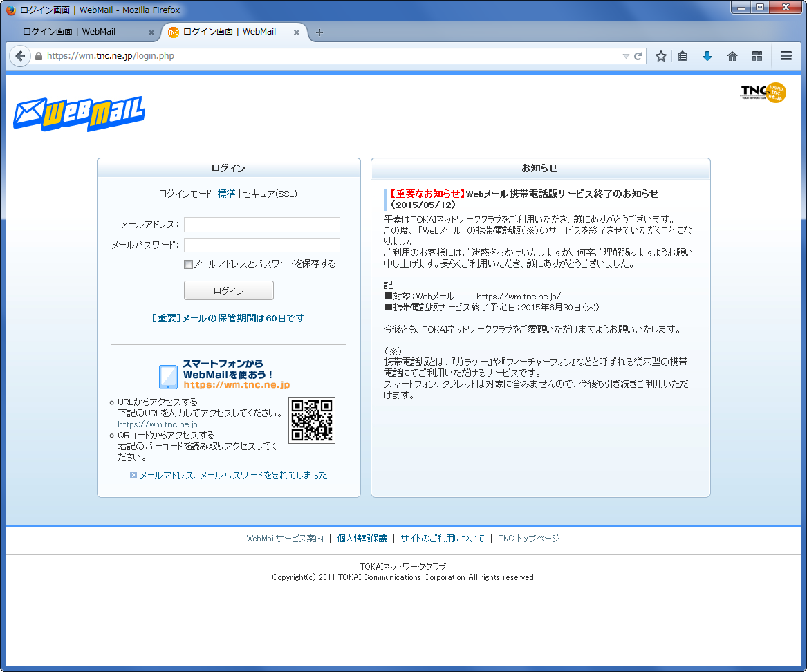807x672 pixels.
Task: Go to the browser home page icon
Action: [x=732, y=56]
